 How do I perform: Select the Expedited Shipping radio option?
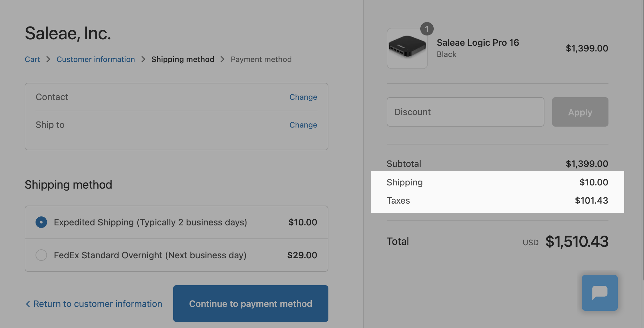pyautogui.click(x=41, y=222)
